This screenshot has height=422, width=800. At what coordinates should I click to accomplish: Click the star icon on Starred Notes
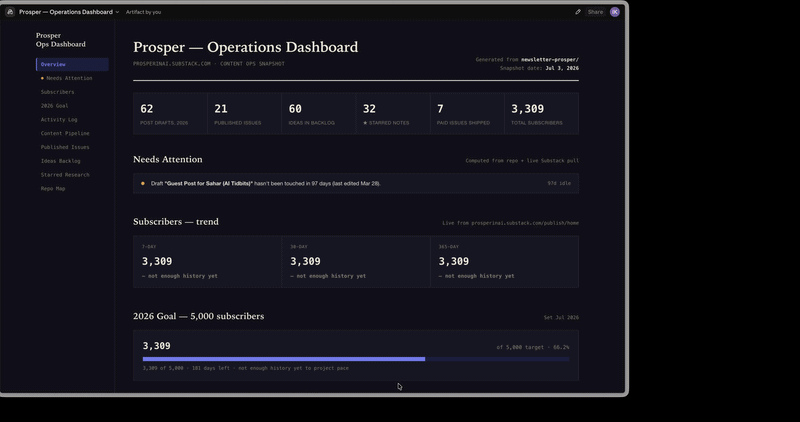coord(365,123)
